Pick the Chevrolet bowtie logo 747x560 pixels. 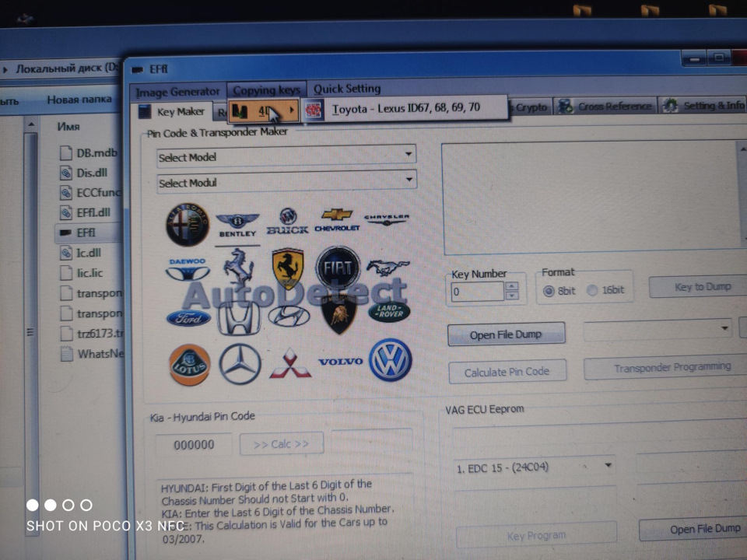click(x=337, y=220)
